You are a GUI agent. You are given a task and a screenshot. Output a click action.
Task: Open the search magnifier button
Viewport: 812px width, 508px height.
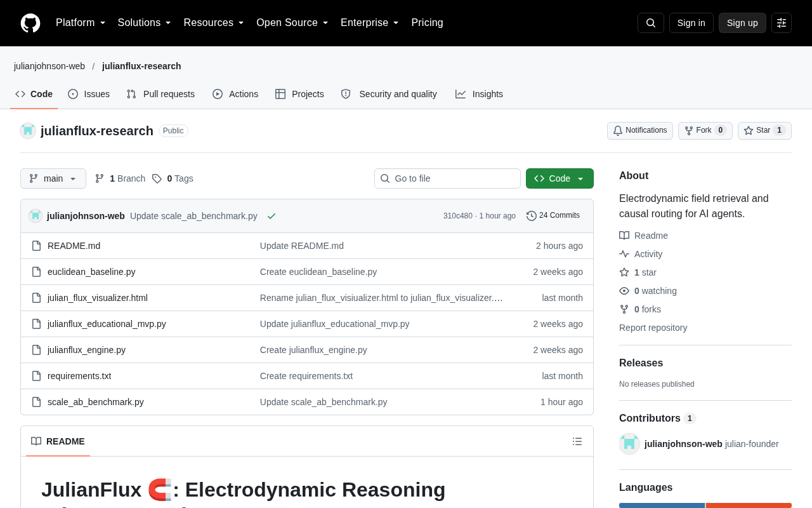coord(651,23)
